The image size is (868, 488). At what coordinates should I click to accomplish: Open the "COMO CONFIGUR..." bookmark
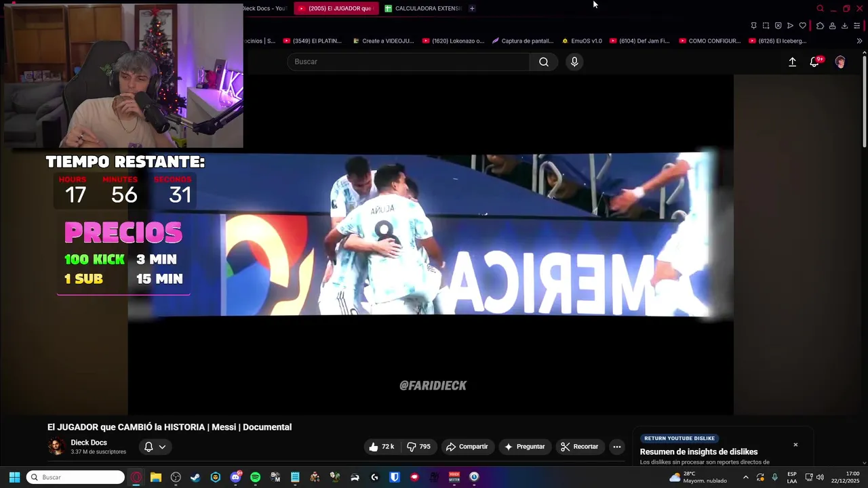click(709, 41)
